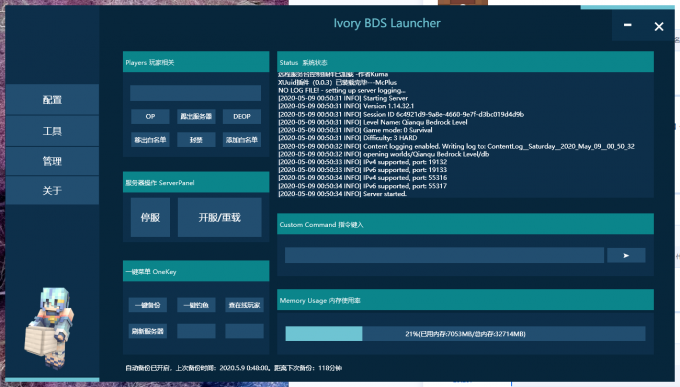
Task: Add to whitelist via 添加白名单
Action: coord(242,140)
